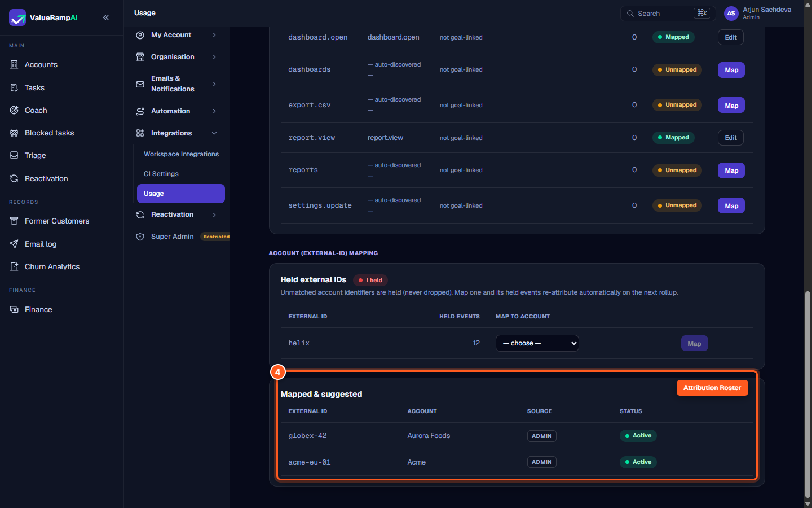Screen dimensions: 812x508
Task: Click the Emails & Notifications envelope icon
Action: click(140, 84)
